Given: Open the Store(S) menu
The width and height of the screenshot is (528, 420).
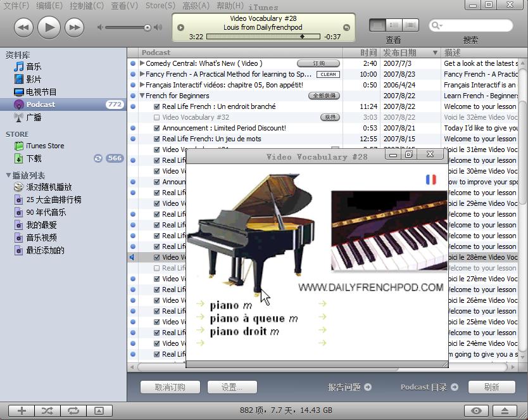Looking at the screenshot, I should (x=160, y=6).
